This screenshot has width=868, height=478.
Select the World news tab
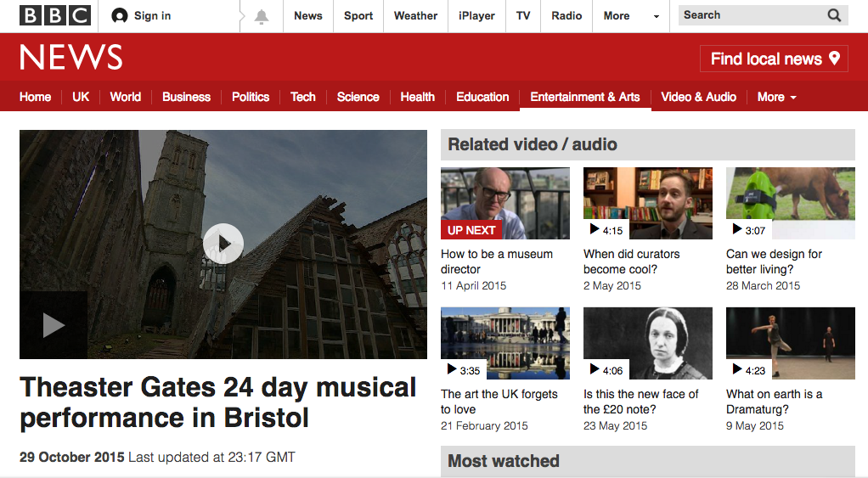point(126,97)
